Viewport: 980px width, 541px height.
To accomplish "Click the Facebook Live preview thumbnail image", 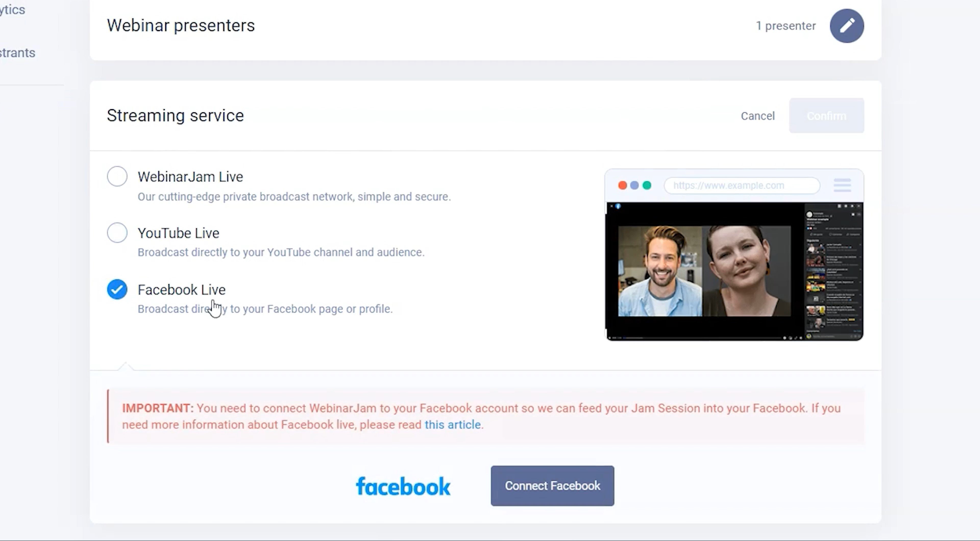I will [x=734, y=271].
